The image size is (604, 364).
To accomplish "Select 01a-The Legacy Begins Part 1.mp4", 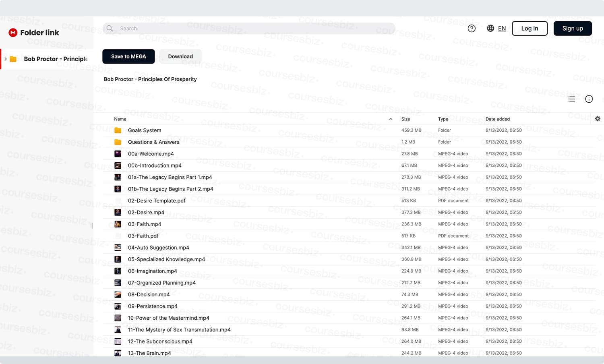I will click(170, 177).
